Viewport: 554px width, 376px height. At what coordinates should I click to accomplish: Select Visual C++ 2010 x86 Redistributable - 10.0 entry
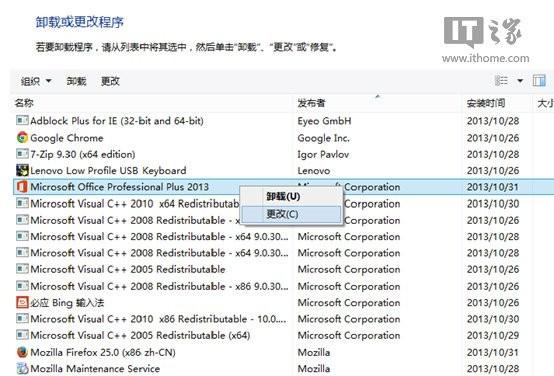click(x=159, y=319)
